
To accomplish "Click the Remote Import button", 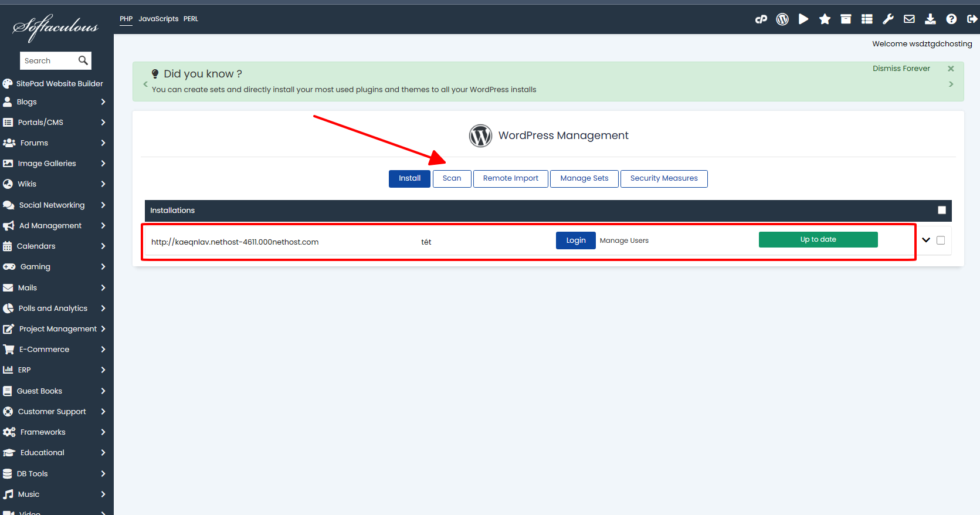I will tap(511, 178).
